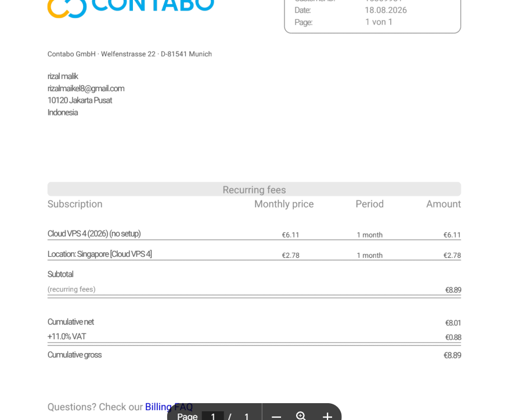Select the "Amount" column header

click(444, 204)
